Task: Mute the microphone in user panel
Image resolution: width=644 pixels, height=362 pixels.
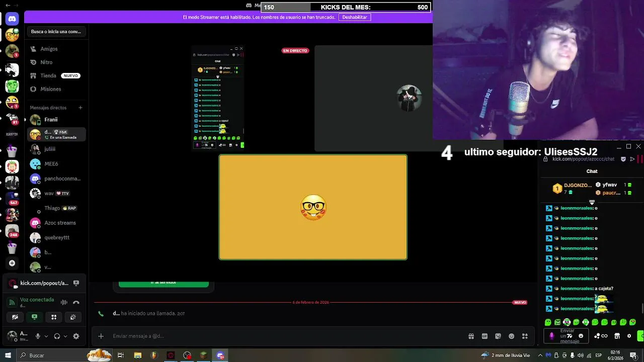Action: tap(38, 336)
